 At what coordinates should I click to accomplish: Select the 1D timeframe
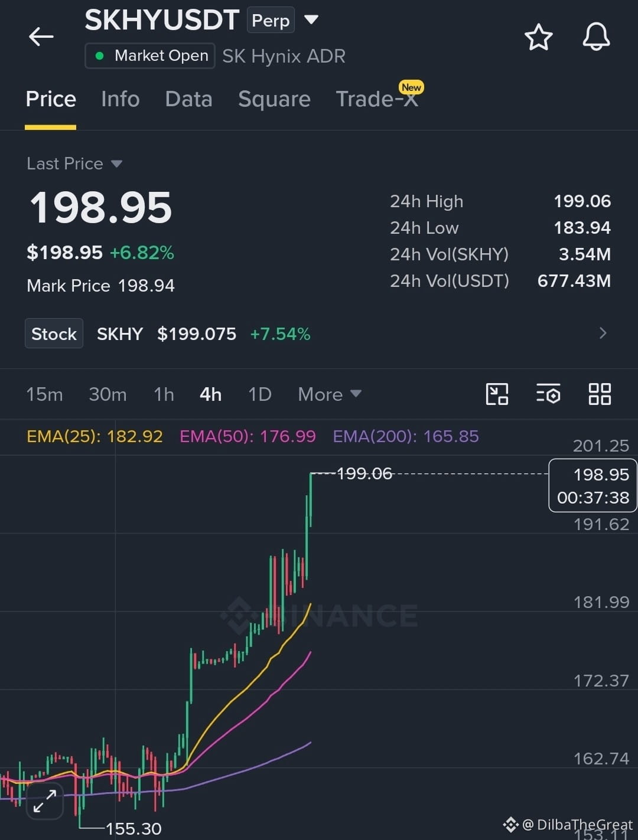[259, 394]
